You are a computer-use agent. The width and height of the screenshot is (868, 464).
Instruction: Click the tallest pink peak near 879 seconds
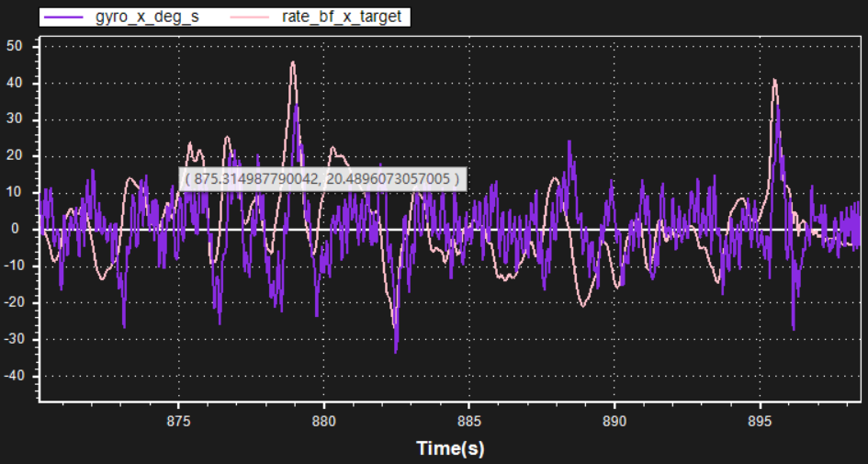click(293, 63)
